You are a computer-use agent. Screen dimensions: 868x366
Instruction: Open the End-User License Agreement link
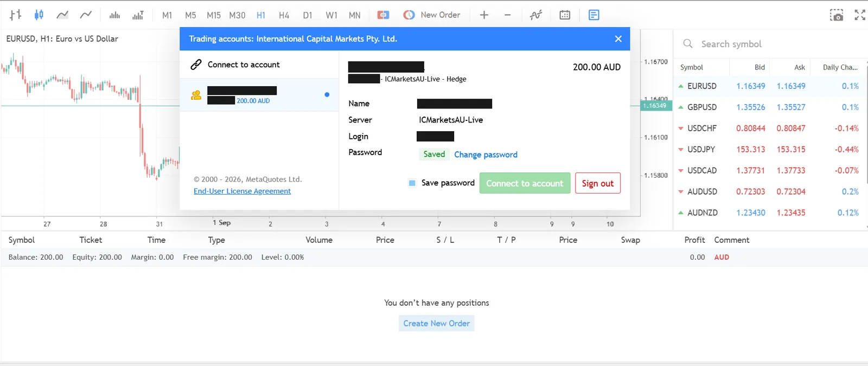click(242, 191)
